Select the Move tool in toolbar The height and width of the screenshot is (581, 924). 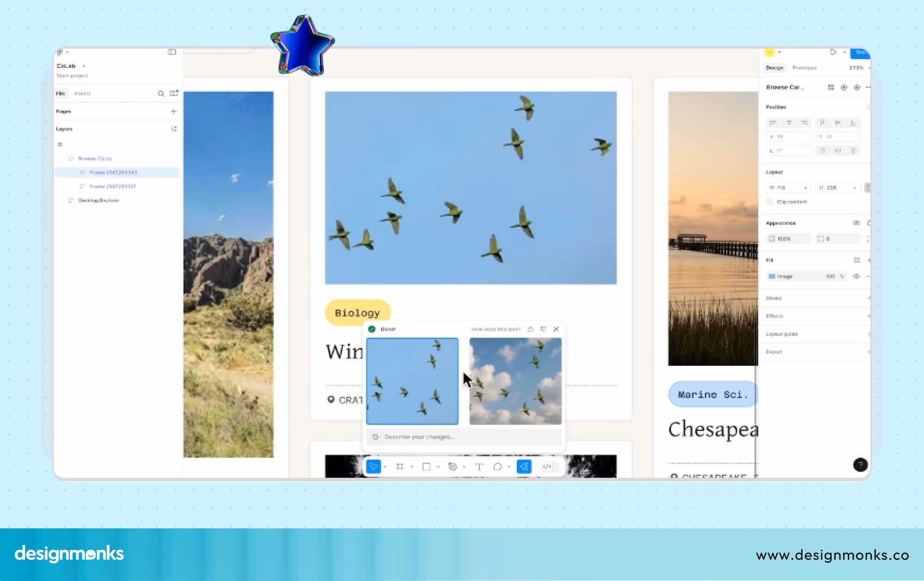click(x=374, y=467)
